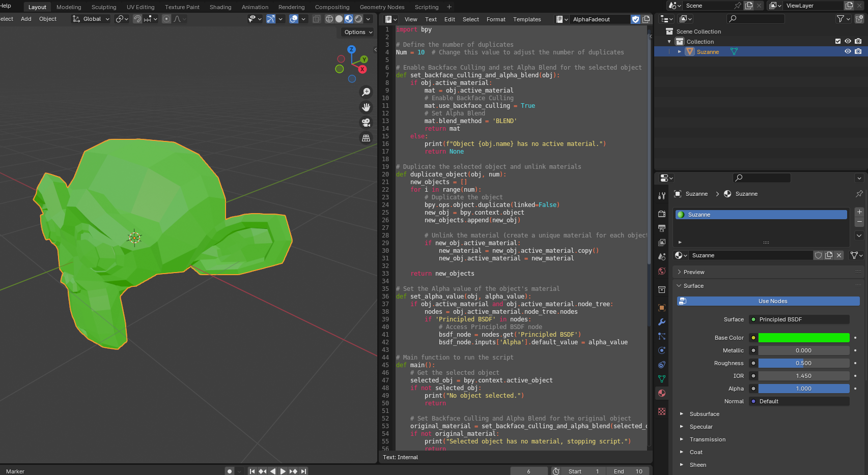Hide Collection in viewport via eye icon
Screen dimensions: 868x475
[848, 41]
